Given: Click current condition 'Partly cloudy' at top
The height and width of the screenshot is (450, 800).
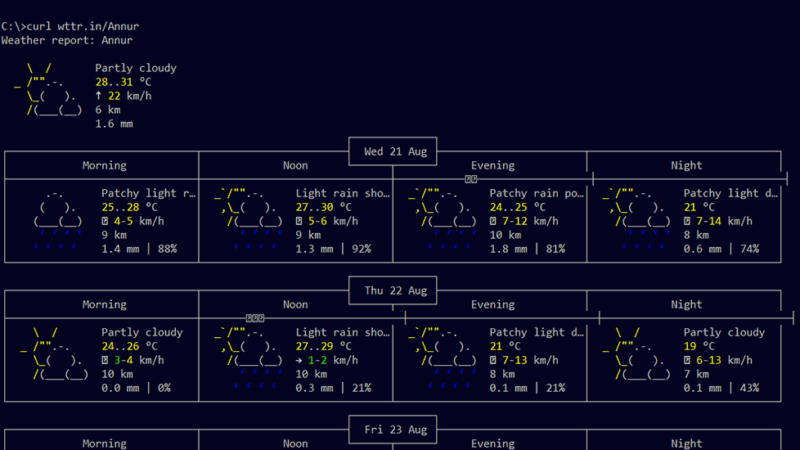Looking at the screenshot, I should pos(136,68).
